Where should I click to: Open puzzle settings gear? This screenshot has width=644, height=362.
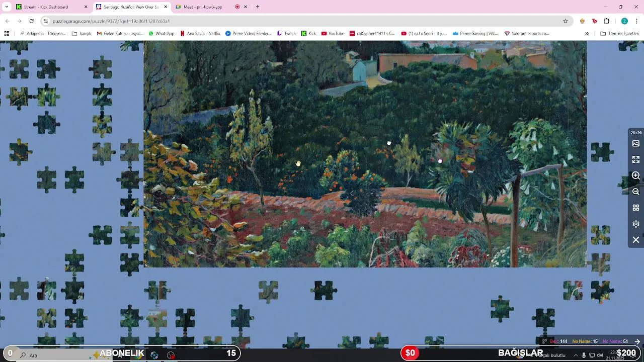(x=636, y=224)
